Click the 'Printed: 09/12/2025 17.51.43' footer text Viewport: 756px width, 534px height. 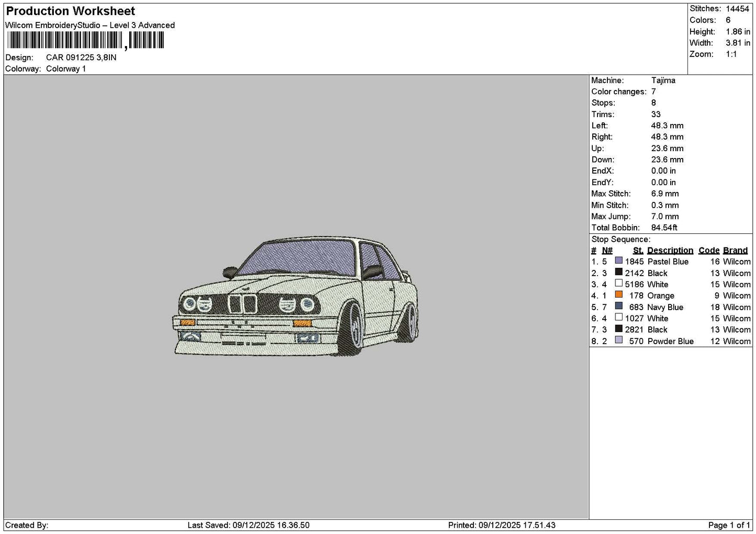pos(502,525)
